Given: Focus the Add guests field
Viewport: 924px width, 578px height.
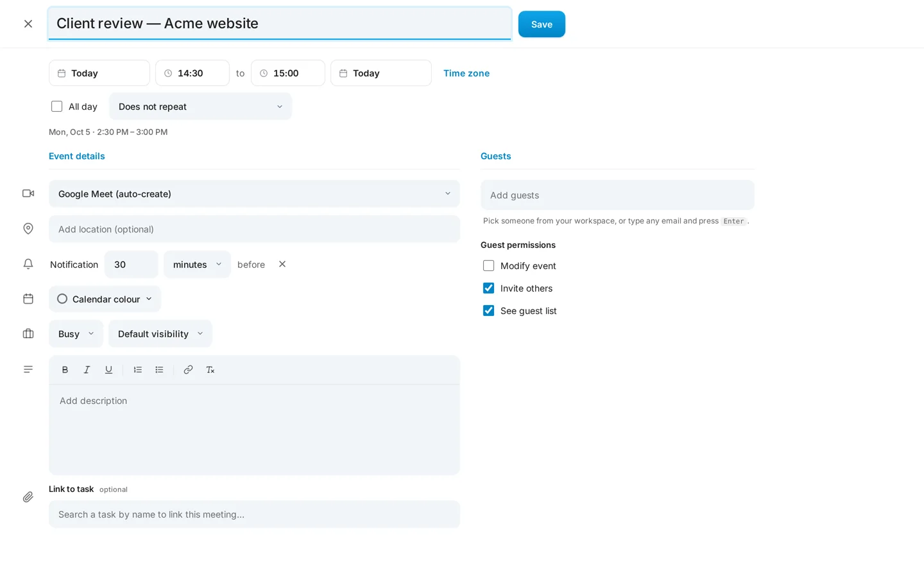Looking at the screenshot, I should click(617, 195).
